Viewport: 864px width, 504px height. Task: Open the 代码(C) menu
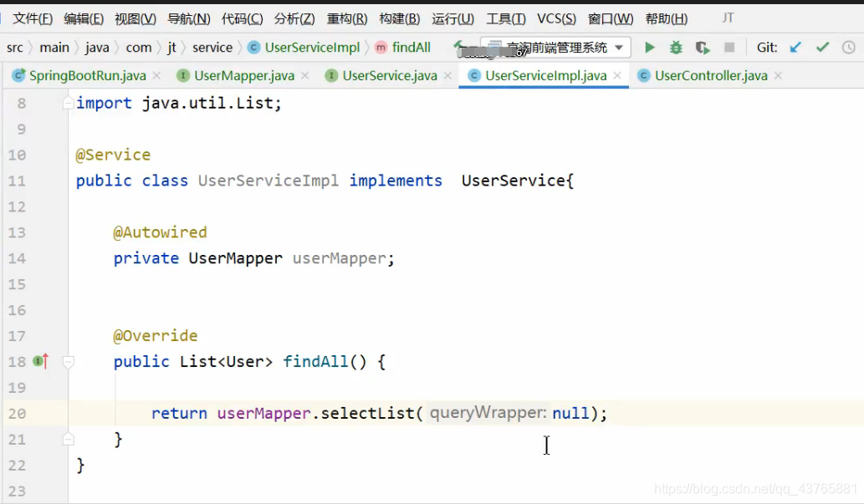tap(243, 18)
